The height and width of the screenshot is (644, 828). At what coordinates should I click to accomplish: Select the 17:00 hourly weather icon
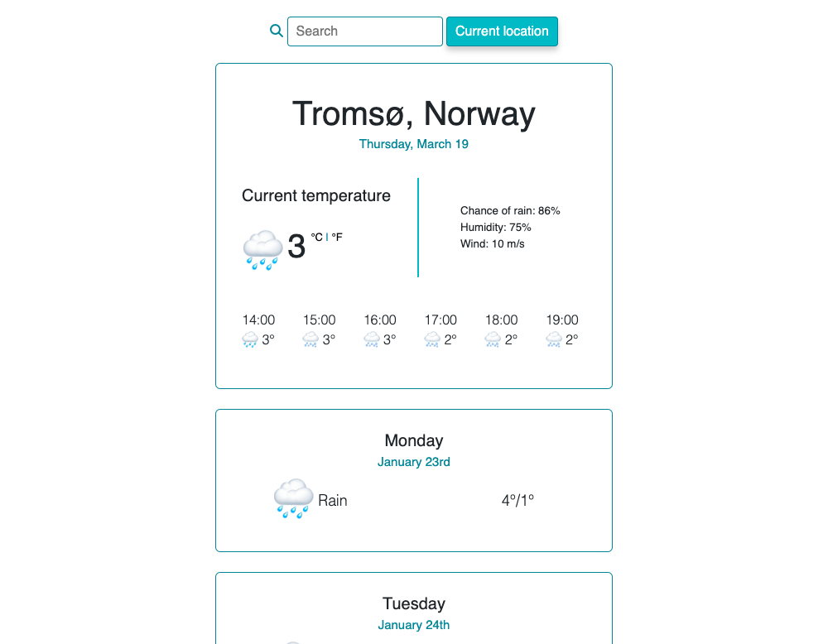coord(431,339)
